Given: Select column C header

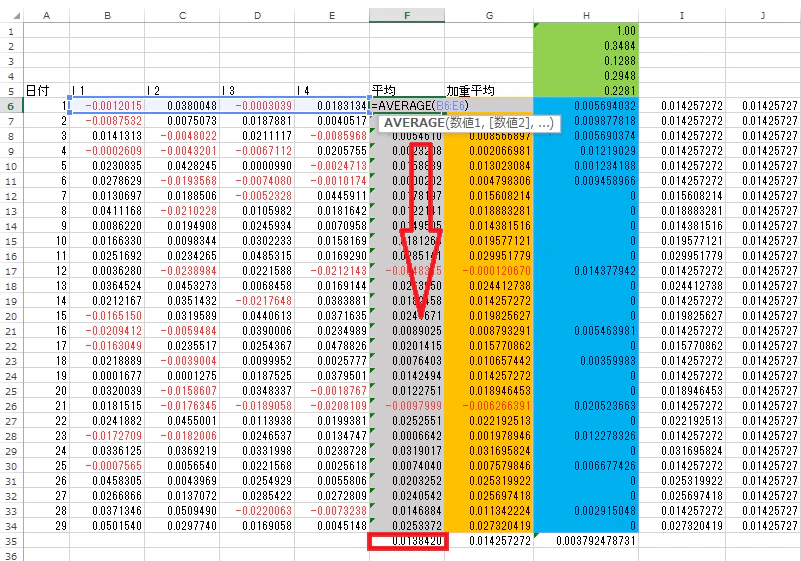Looking at the screenshot, I should [x=182, y=16].
